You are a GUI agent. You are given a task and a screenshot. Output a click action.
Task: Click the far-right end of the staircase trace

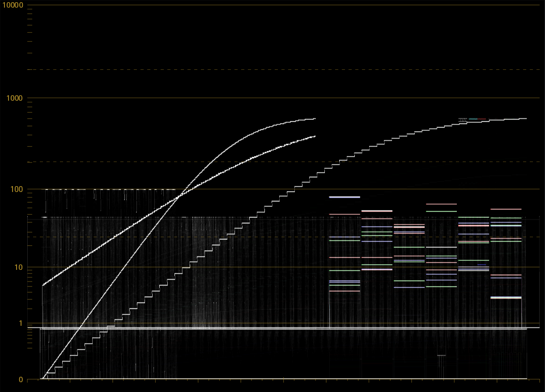coord(525,119)
